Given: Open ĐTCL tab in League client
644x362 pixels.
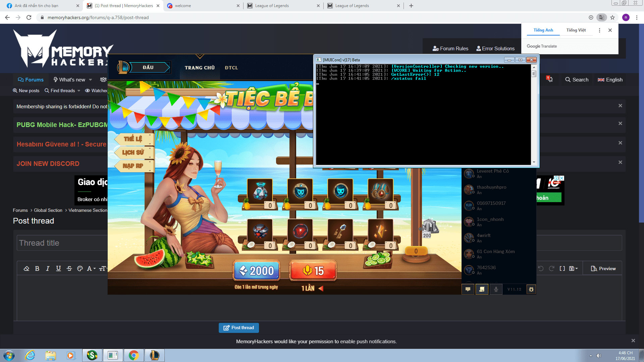Looking at the screenshot, I should [x=231, y=68].
